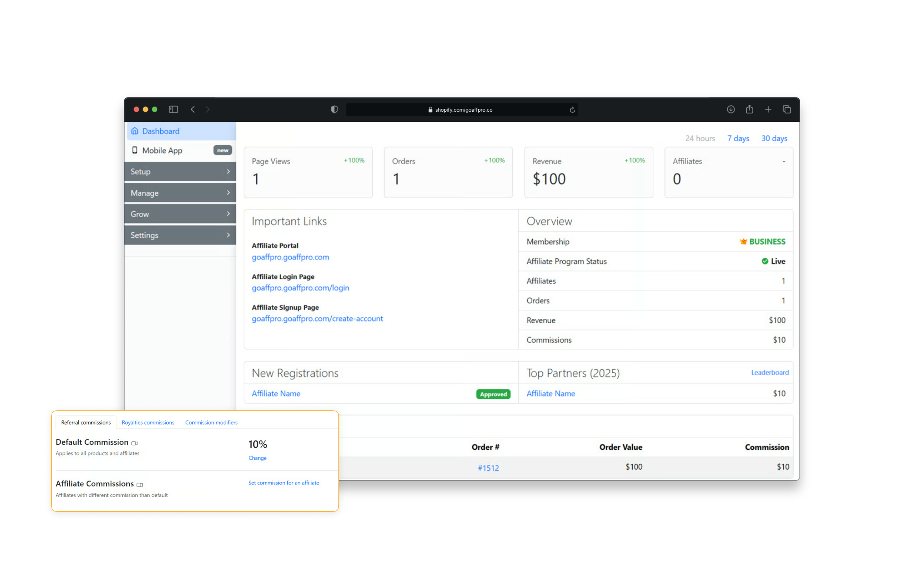924x578 pixels.
Task: Open Affiliate Name under Top Partners
Action: click(x=550, y=393)
